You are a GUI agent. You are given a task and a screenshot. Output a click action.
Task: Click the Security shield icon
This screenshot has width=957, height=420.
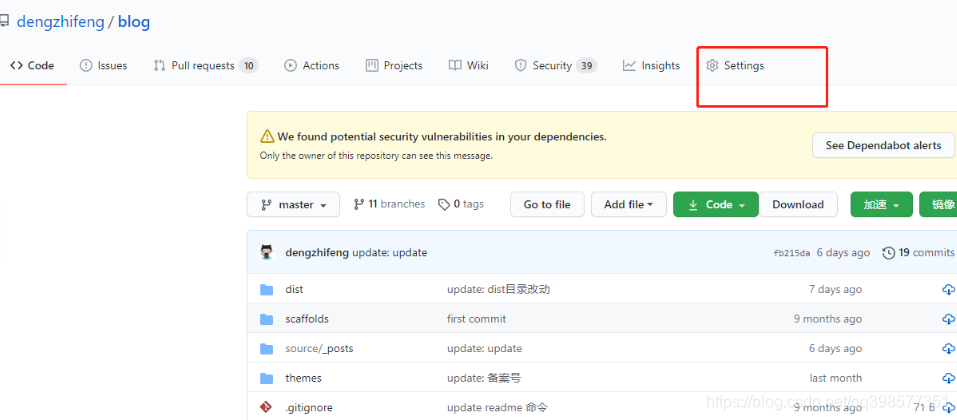[x=520, y=65]
